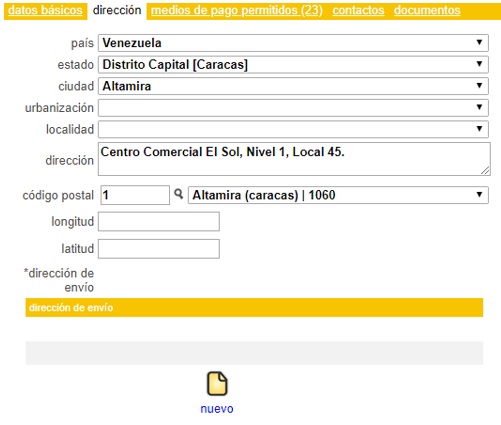The image size is (501, 425).
Task: Click the nuevo link text
Action: pos(217,409)
